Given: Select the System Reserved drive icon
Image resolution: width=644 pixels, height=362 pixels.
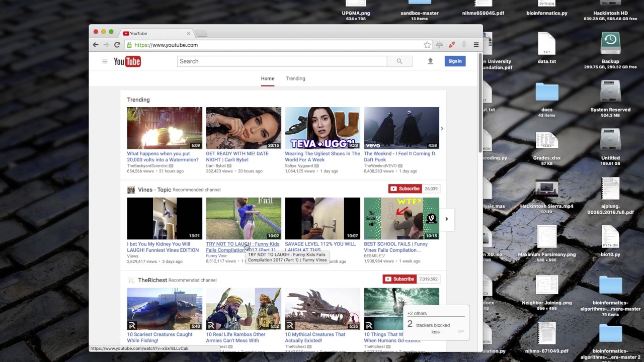Looking at the screenshot, I should point(610,92).
